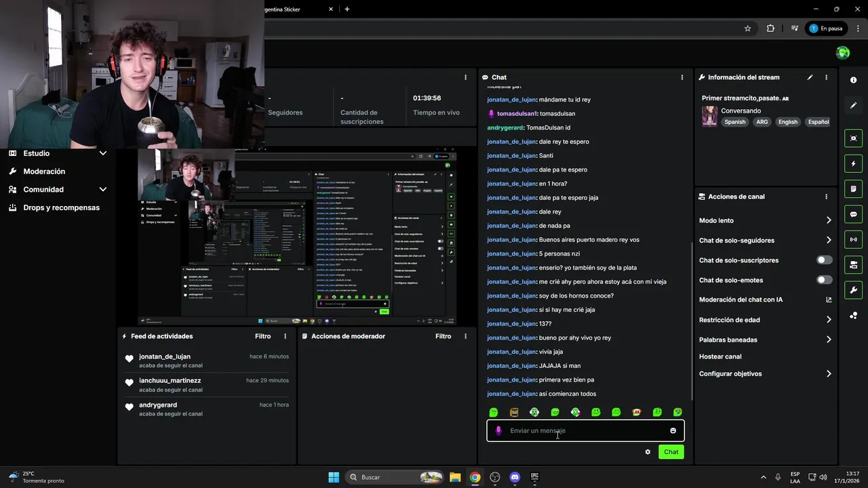The width and height of the screenshot is (868, 488).
Task: Click the ARG tag
Action: tap(762, 122)
